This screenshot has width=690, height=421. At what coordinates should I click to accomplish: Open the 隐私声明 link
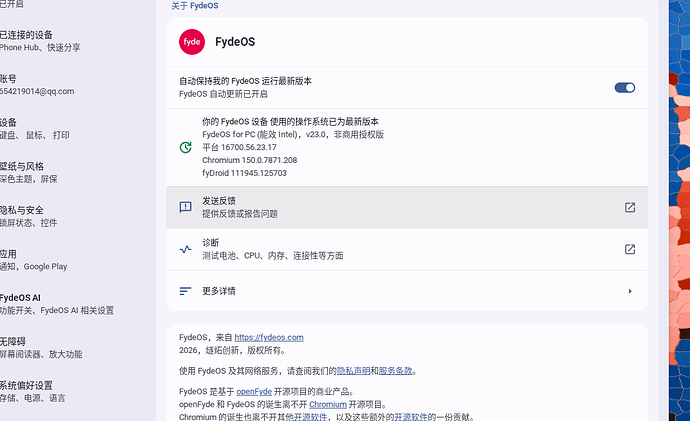pos(353,371)
